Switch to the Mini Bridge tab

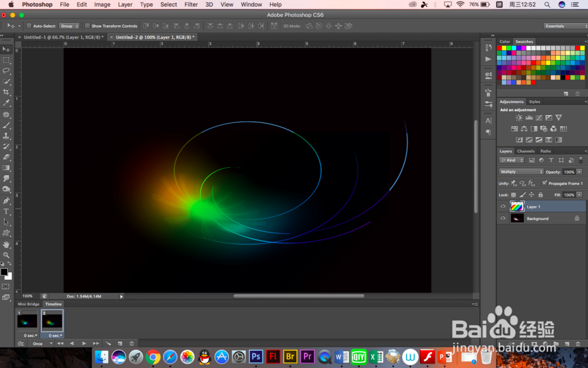tap(28, 304)
